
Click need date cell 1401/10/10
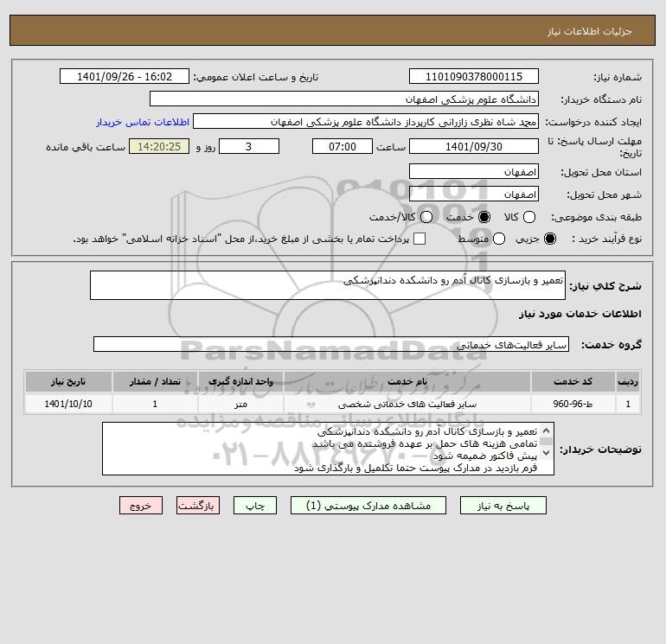pyautogui.click(x=68, y=404)
